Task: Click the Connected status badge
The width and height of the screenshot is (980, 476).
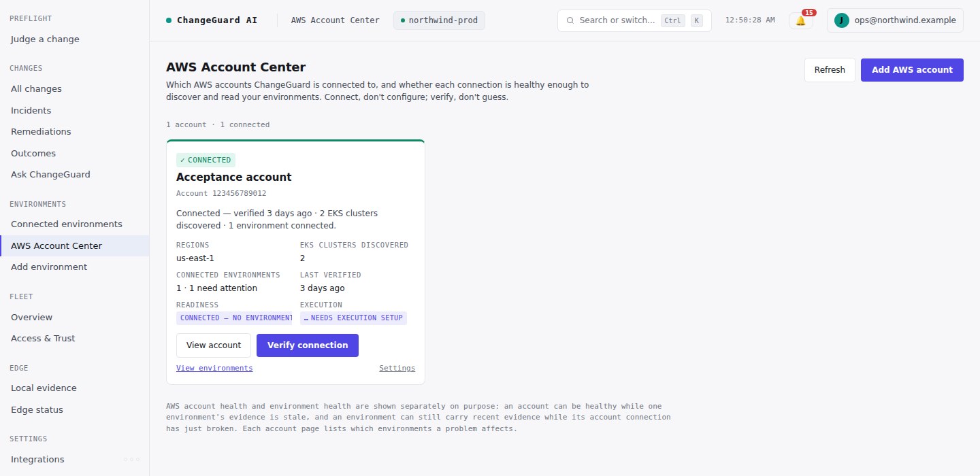Action: coord(206,160)
